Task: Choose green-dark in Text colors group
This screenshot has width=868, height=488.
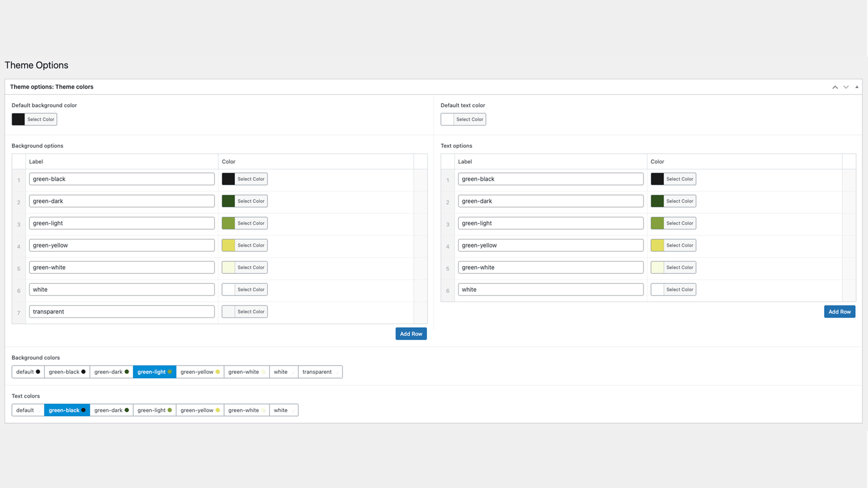Action: tap(111, 410)
